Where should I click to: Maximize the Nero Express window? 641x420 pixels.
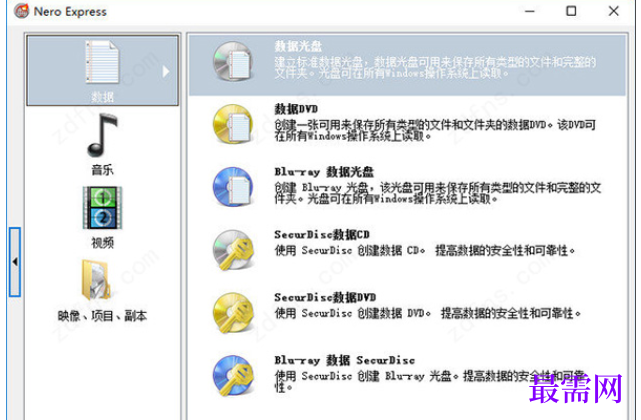click(571, 11)
